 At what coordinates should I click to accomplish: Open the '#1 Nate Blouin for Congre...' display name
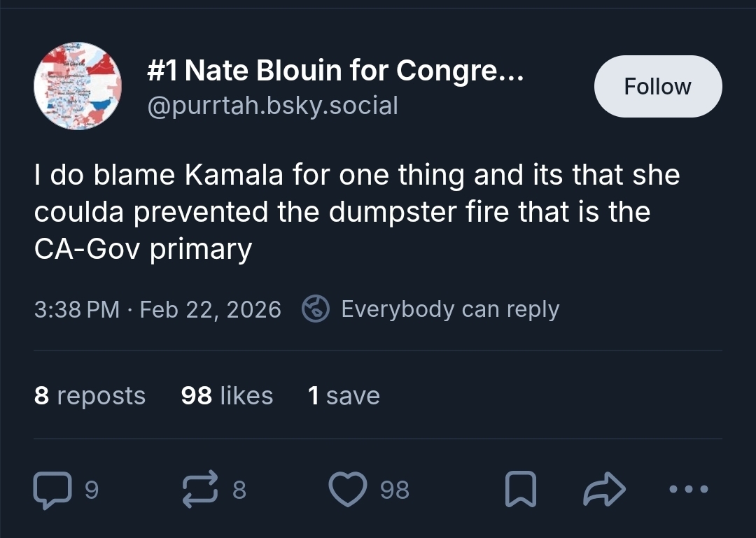point(335,70)
